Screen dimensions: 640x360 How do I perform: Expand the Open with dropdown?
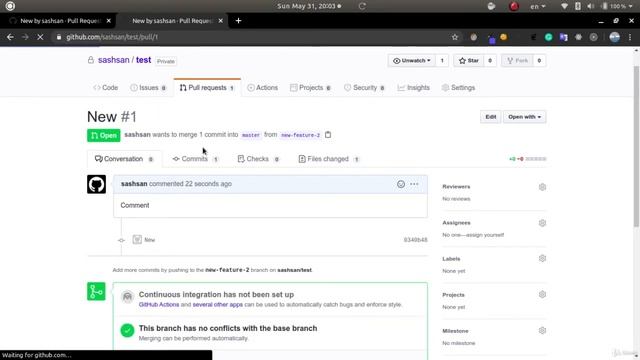point(524,117)
